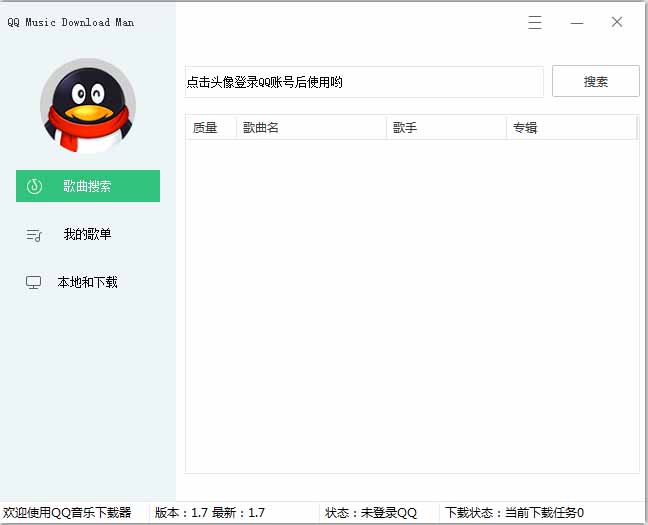Click the 专辑 column header
Viewport: 648px width, 525px height.
(571, 128)
